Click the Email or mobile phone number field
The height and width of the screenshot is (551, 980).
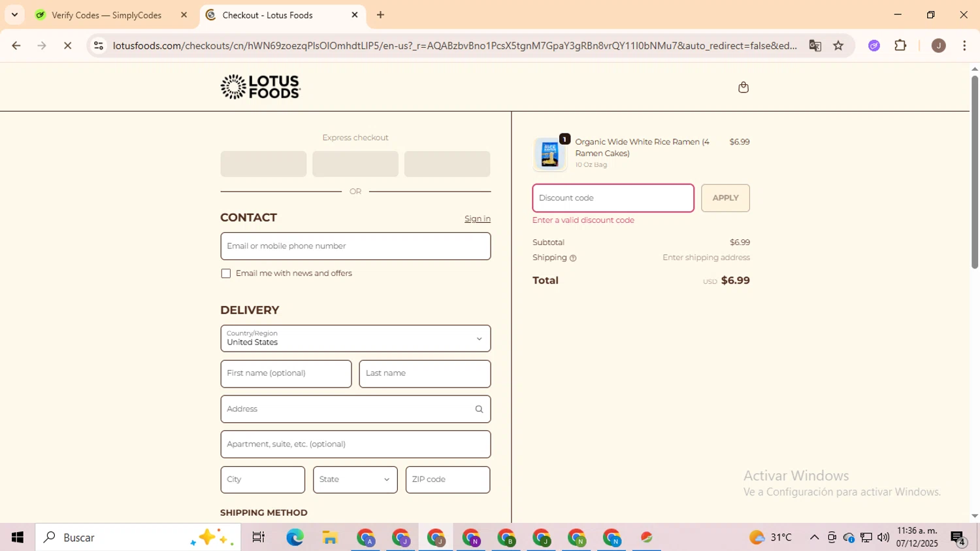tap(355, 246)
